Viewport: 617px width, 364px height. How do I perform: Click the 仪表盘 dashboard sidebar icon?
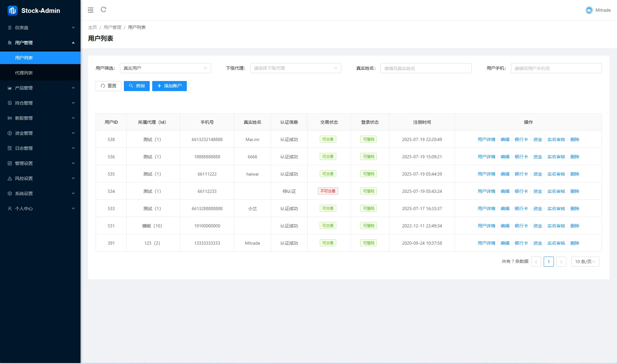tap(10, 28)
